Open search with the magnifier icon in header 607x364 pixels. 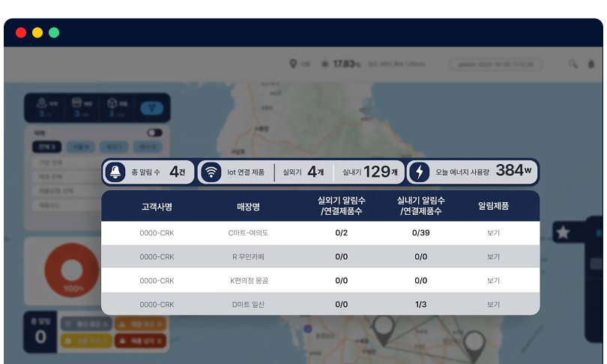point(573,64)
